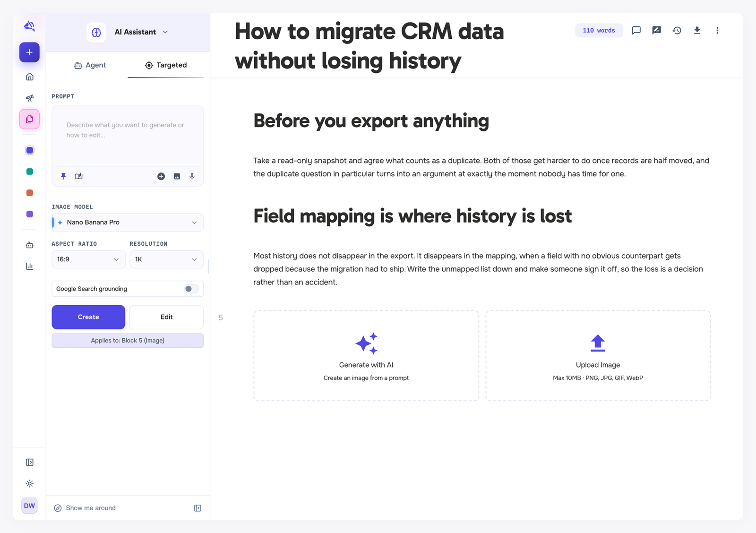Open the Nano Banana Pro model dropdown
The width and height of the screenshot is (756, 533).
(128, 223)
